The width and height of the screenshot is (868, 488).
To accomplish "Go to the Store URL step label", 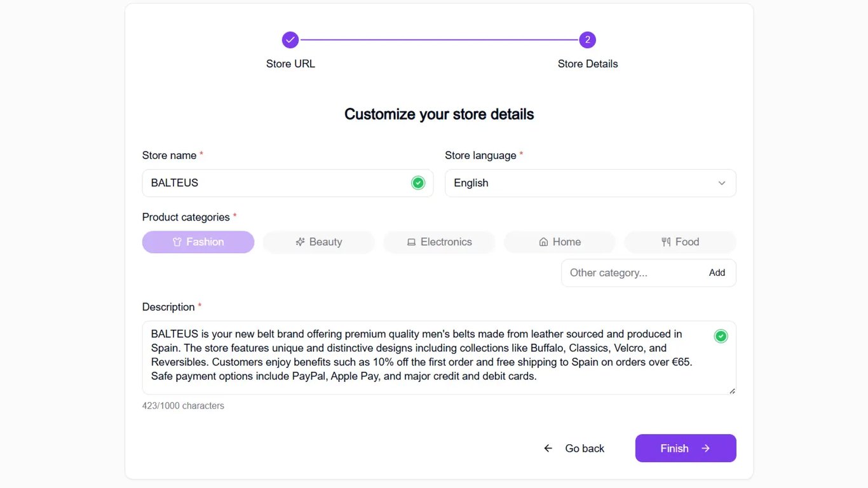I will [290, 64].
